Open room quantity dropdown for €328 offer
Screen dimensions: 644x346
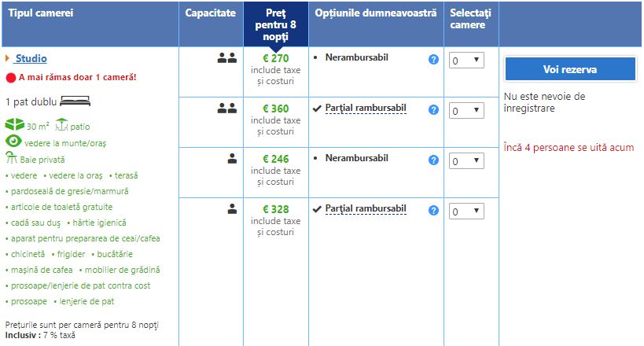coord(466,212)
